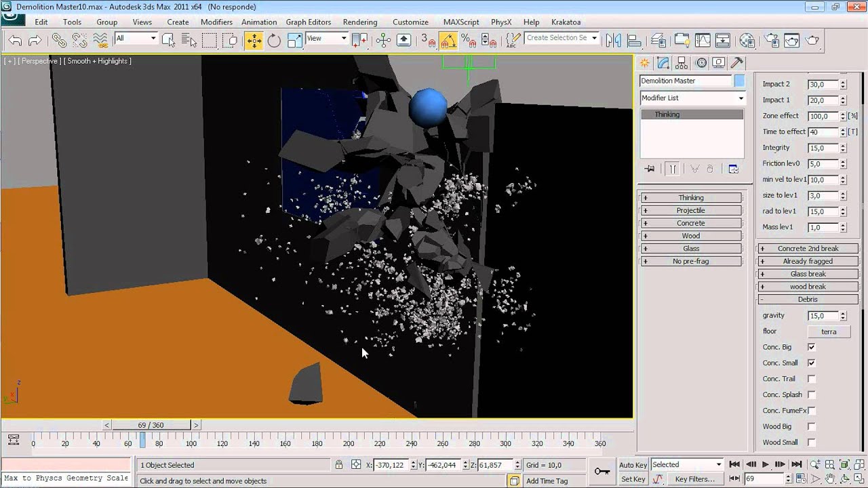Expand the Glass rollout

tap(691, 249)
